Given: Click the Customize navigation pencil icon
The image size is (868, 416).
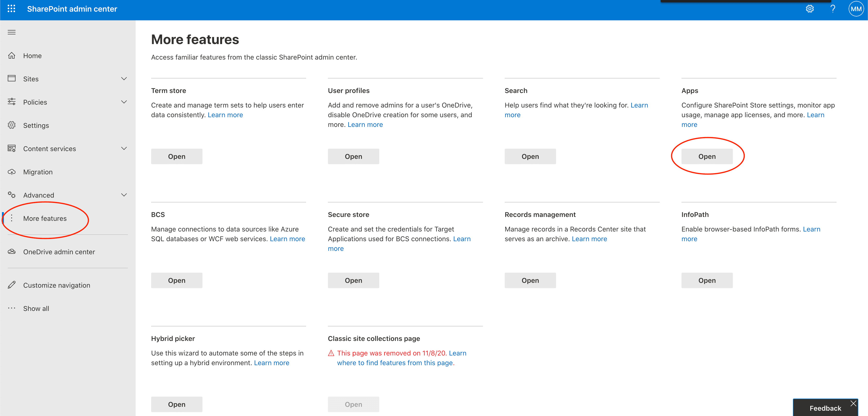Looking at the screenshot, I should (12, 285).
